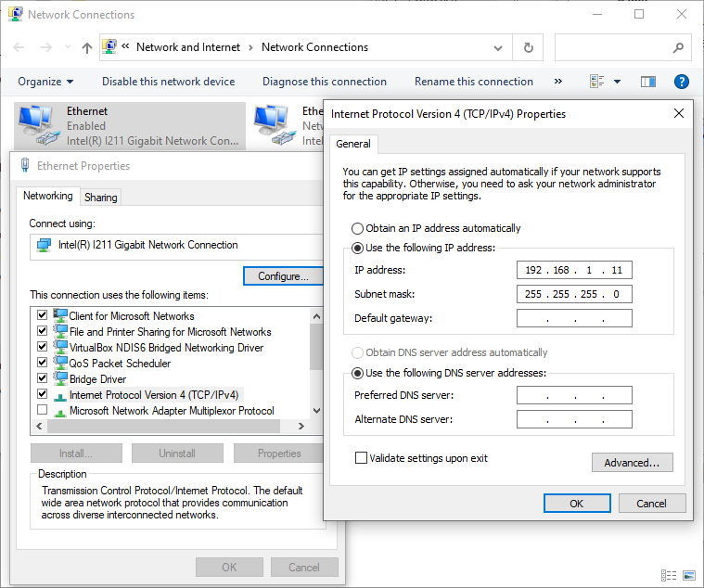Click the IP address field
Viewport: 704px width, 588px height.
[x=574, y=270]
